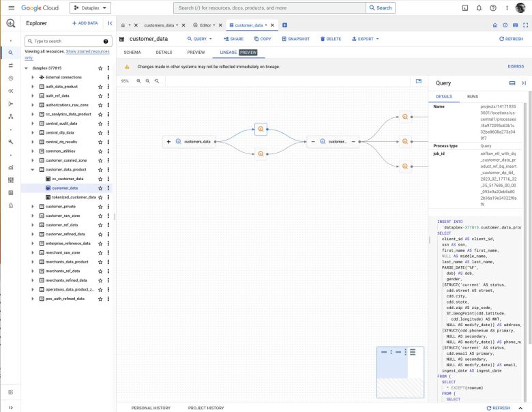
Task: Dismiss the lineage warning banner
Action: (x=516, y=67)
